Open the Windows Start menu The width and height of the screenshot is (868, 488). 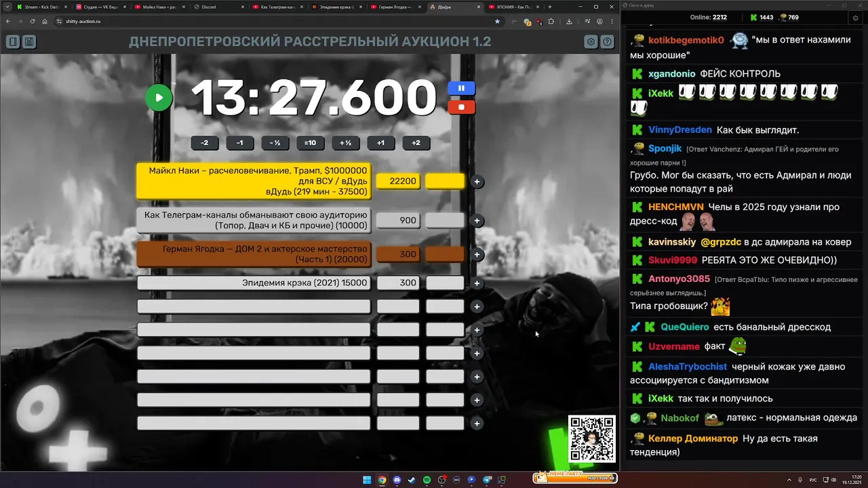[x=367, y=480]
